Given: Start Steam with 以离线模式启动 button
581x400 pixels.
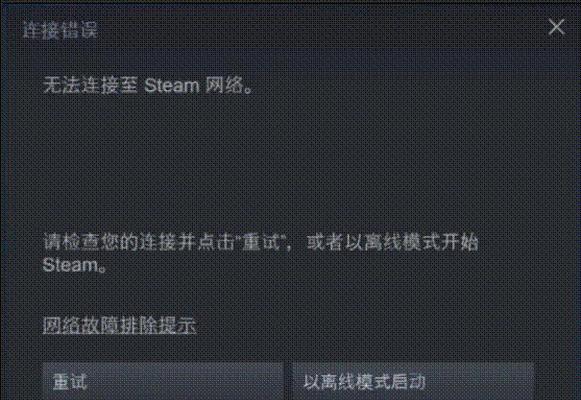Looking at the screenshot, I should 413,381.
